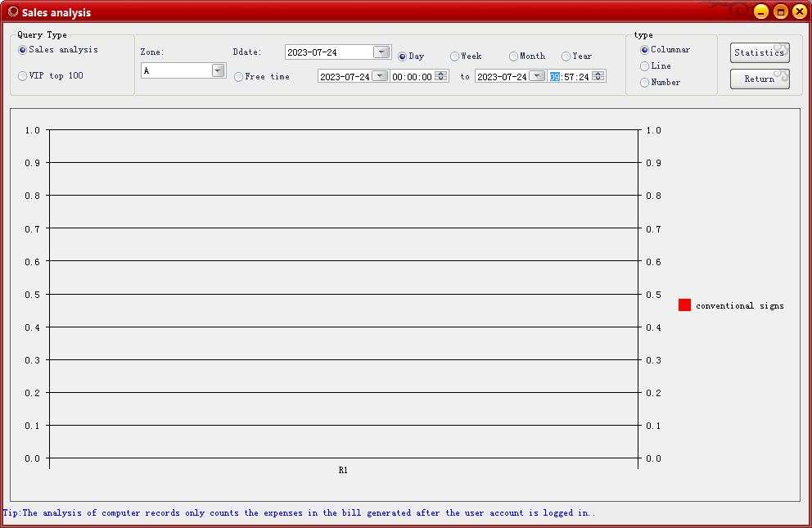The width and height of the screenshot is (812, 528).
Task: Click the start time 00:00:00 field
Action: [x=413, y=77]
